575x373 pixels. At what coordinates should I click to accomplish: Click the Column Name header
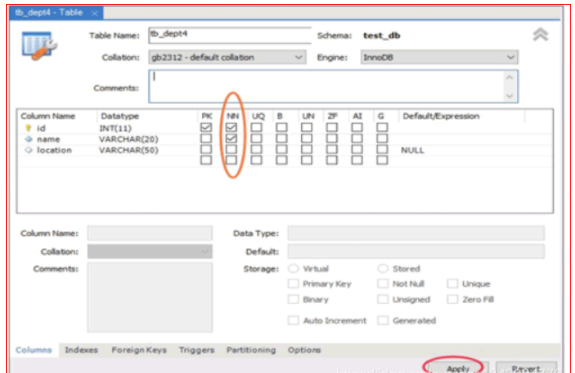click(48, 116)
